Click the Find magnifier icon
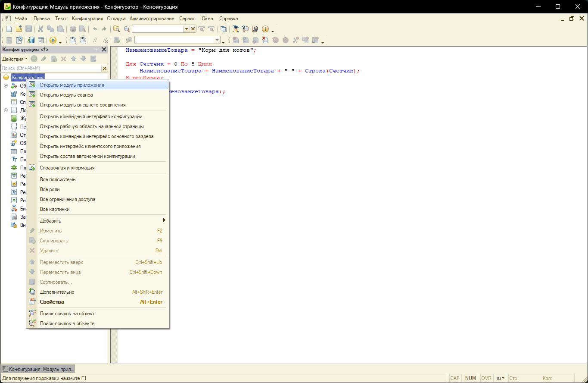 (127, 29)
